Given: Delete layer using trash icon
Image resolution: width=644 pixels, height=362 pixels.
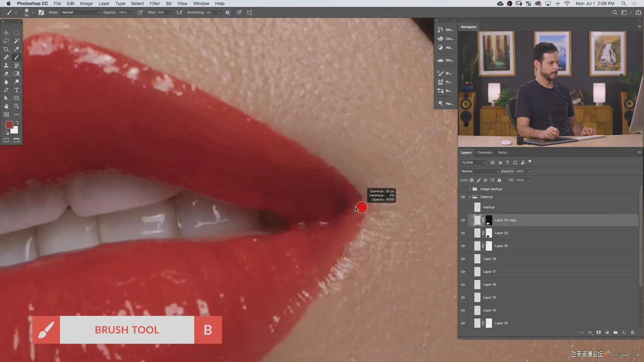Looking at the screenshot, I should [633, 333].
